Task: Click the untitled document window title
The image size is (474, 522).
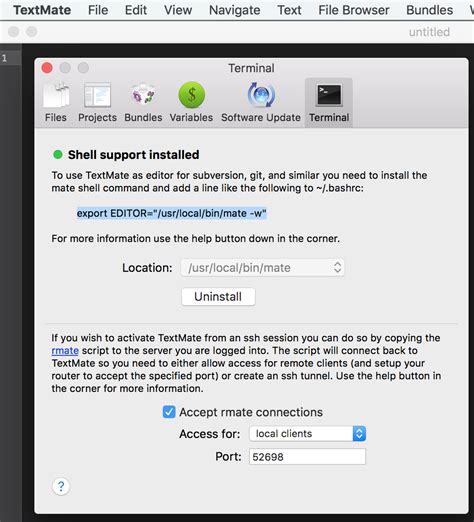Action: (429, 32)
